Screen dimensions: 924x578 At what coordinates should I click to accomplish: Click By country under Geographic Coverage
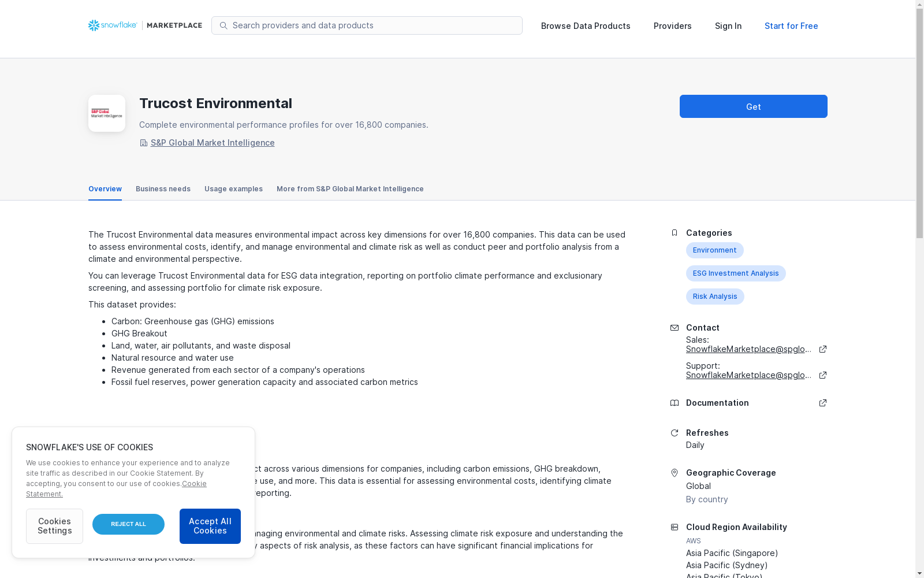(x=707, y=499)
